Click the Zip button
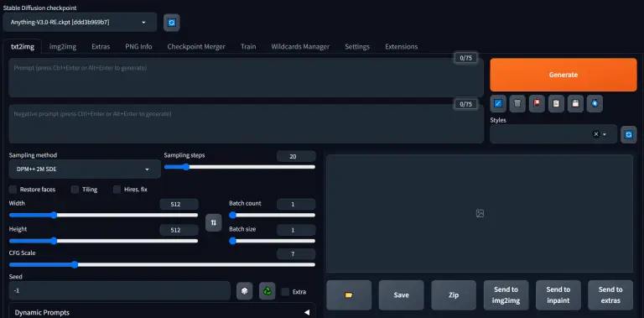The height and width of the screenshot is (318, 644). 454,295
